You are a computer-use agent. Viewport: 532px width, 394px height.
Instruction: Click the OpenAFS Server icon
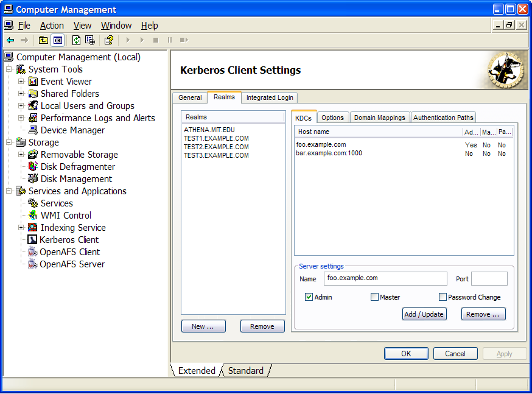pos(32,264)
